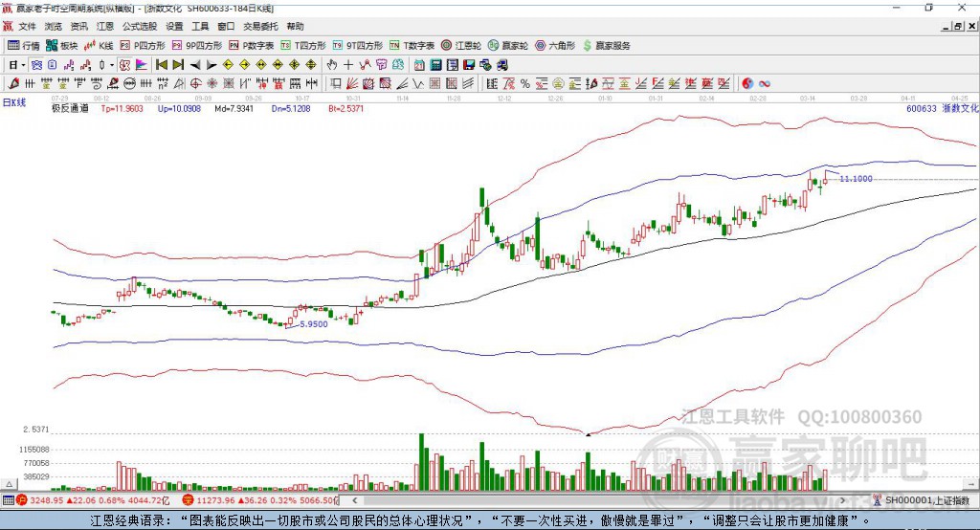This screenshot has height=530, width=980.
Task: Click the 赢 application logo in menu bar
Action: [7, 26]
